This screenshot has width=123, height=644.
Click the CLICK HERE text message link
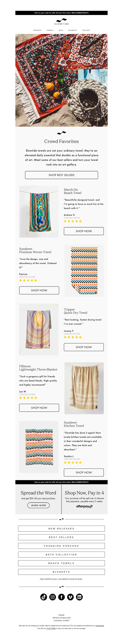tap(51, 628)
